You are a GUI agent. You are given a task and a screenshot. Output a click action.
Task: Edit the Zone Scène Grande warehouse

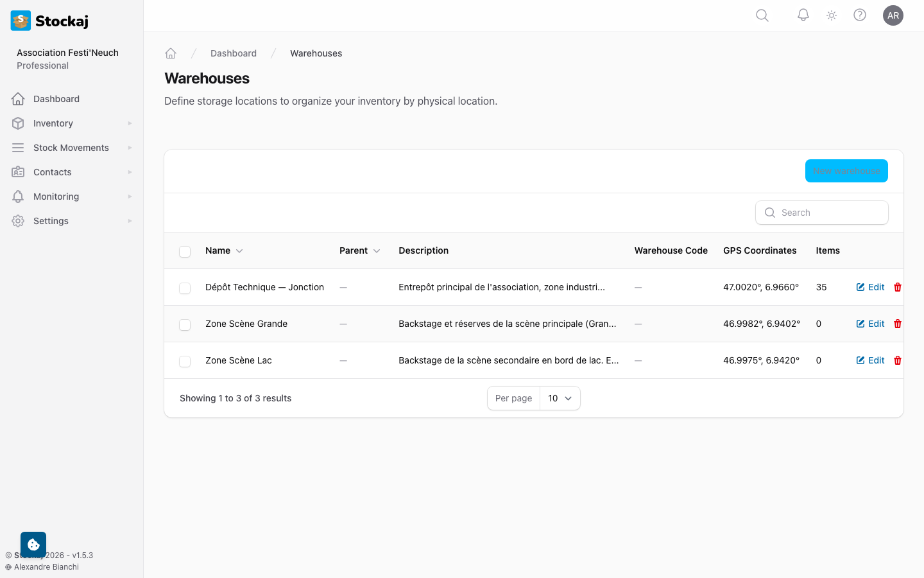(871, 324)
